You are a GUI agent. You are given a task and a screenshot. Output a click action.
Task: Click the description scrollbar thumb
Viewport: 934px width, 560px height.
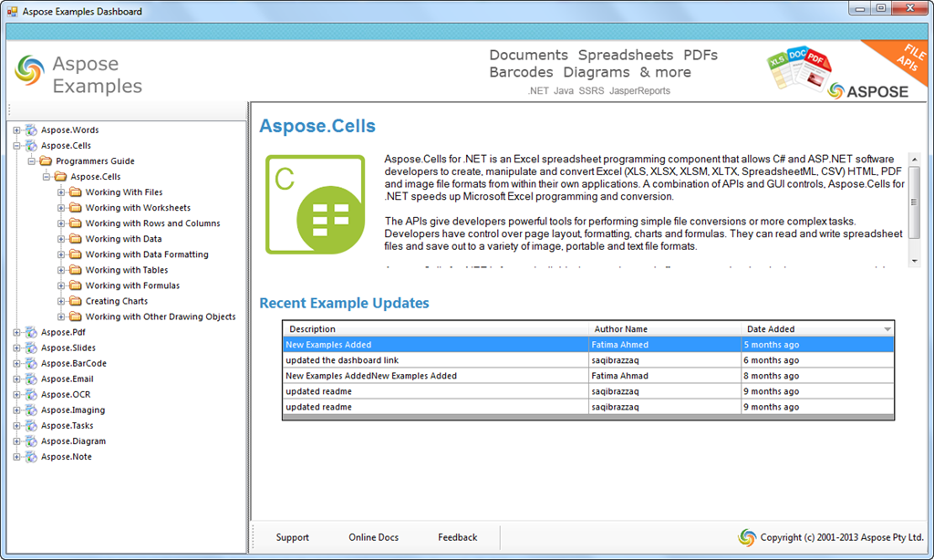(x=914, y=202)
